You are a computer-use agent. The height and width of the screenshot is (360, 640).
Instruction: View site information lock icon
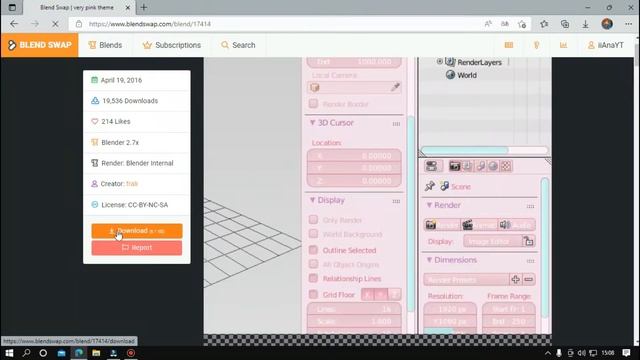pyautogui.click(x=79, y=24)
